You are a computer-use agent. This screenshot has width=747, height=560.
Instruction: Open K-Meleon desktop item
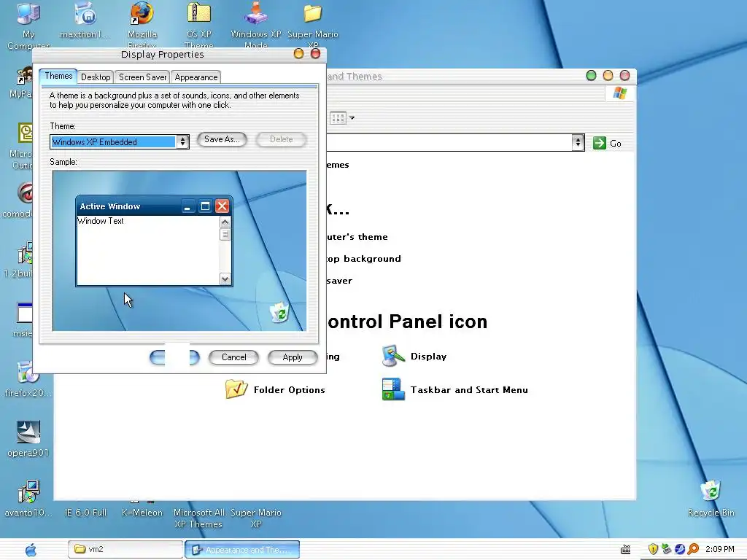142,512
